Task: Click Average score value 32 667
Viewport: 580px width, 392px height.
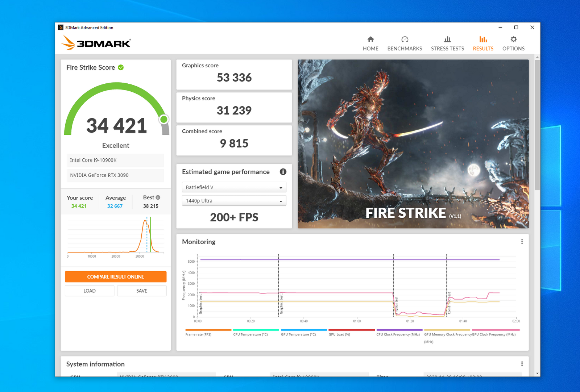Action: [x=115, y=206]
